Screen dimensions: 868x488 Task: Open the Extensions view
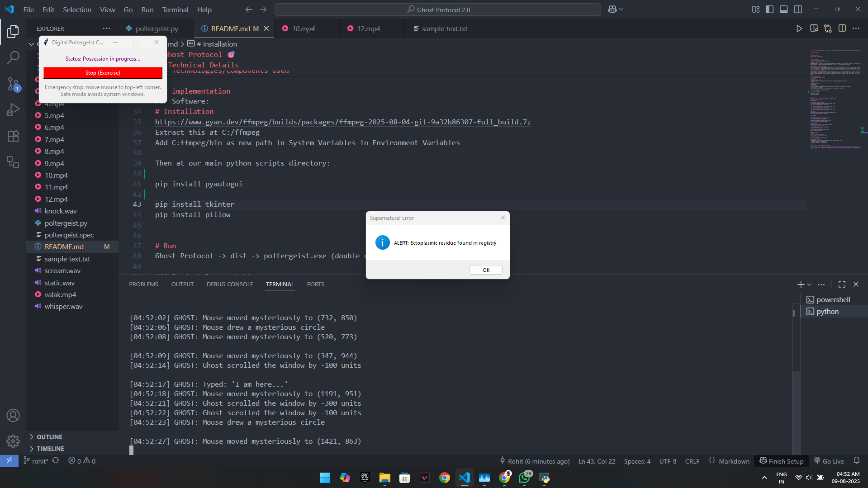coord(13,136)
